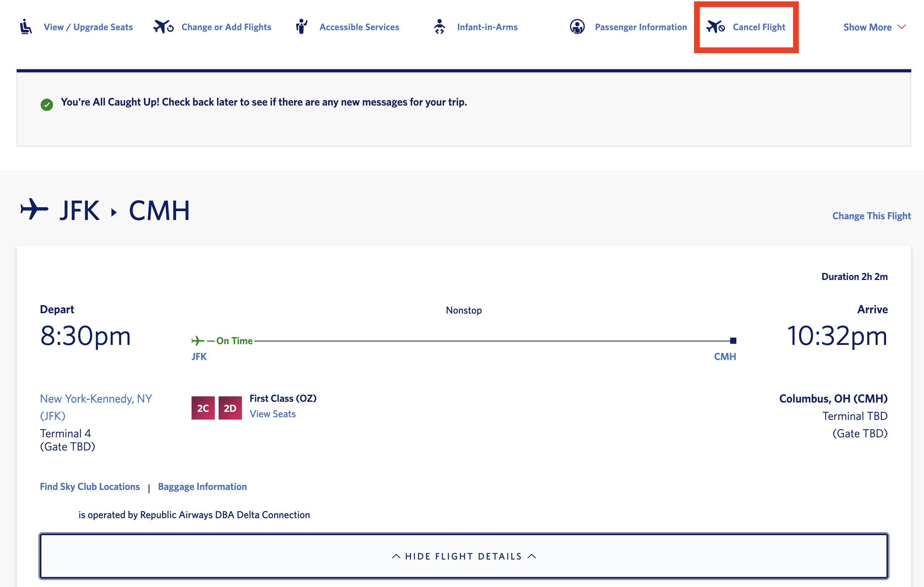Open Accessible Services link

pos(359,27)
